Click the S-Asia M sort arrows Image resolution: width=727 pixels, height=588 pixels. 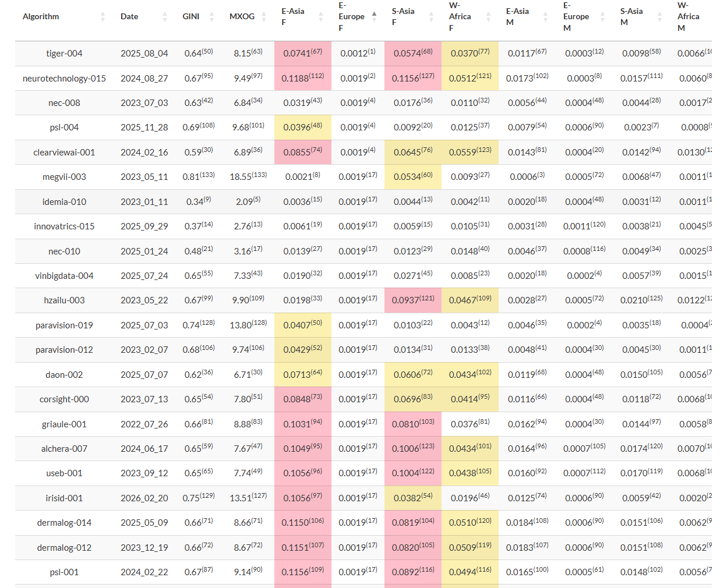click(659, 17)
